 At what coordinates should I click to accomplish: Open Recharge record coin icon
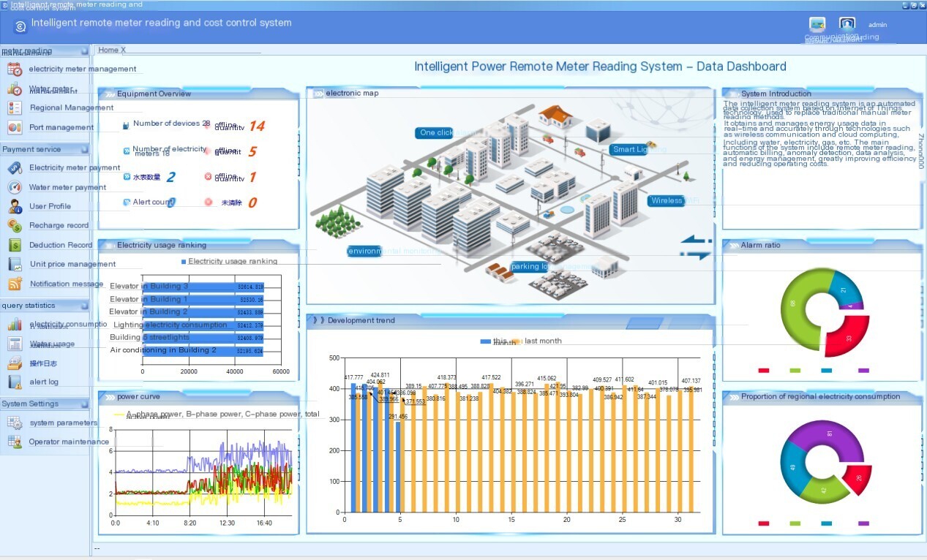coord(15,225)
